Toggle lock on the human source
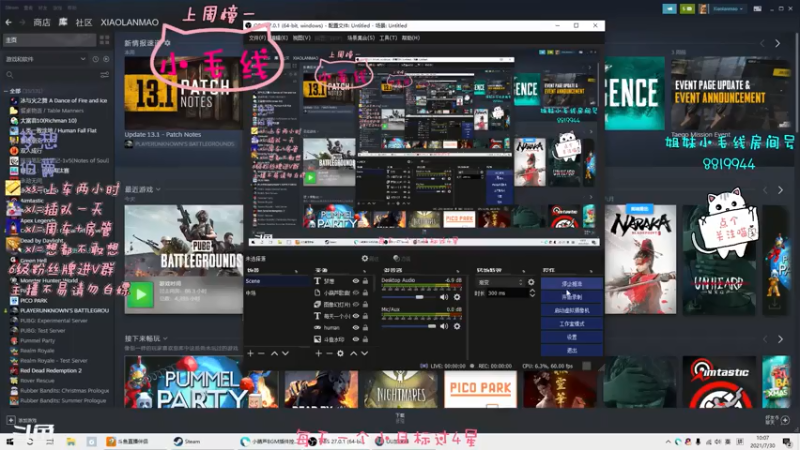Screen dimensions: 800x450 tap(365, 328)
